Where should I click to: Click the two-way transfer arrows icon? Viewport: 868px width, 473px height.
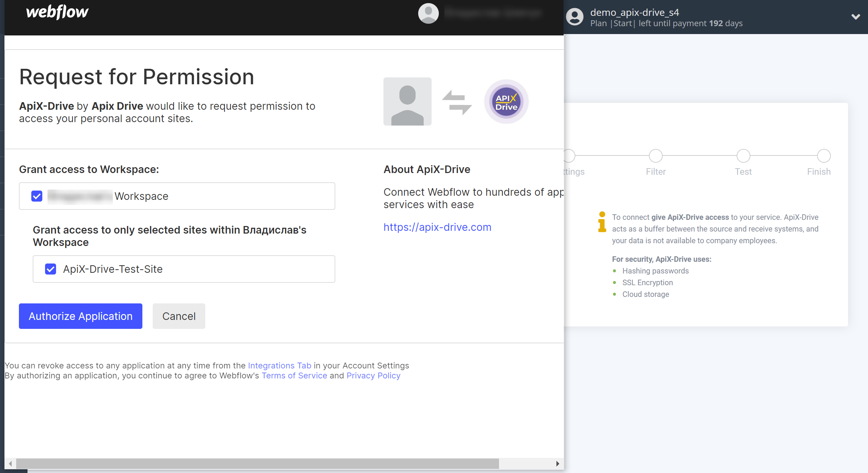click(457, 103)
